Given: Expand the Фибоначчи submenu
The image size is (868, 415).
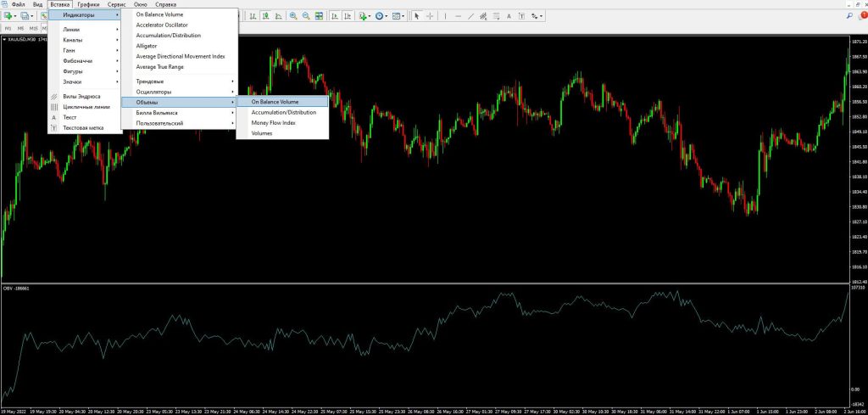Looking at the screenshot, I should (x=85, y=61).
